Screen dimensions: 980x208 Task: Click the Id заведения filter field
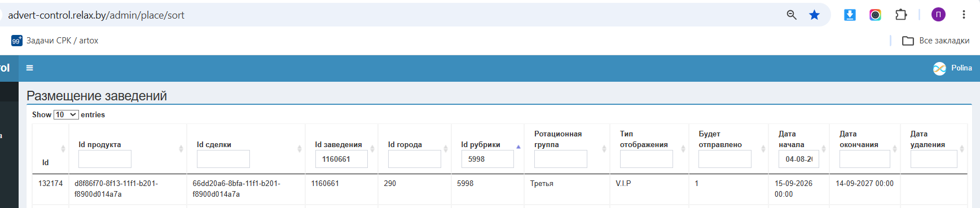pos(341,159)
